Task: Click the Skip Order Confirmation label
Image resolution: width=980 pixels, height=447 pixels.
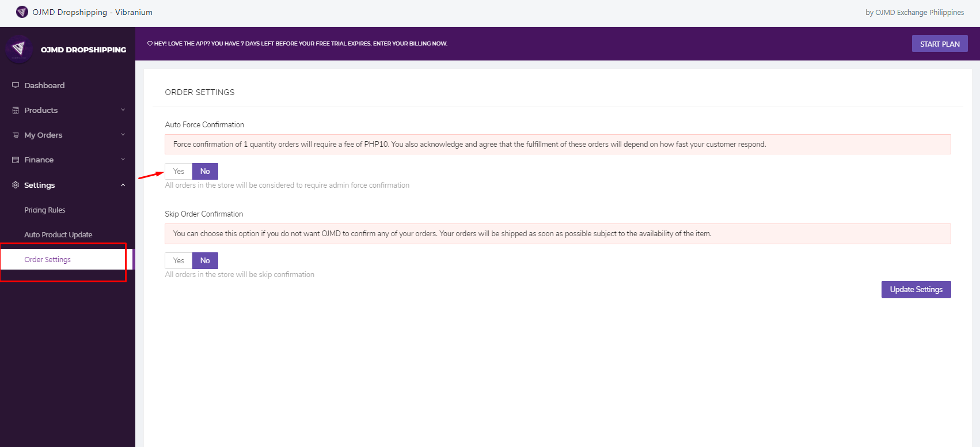Action: point(204,214)
